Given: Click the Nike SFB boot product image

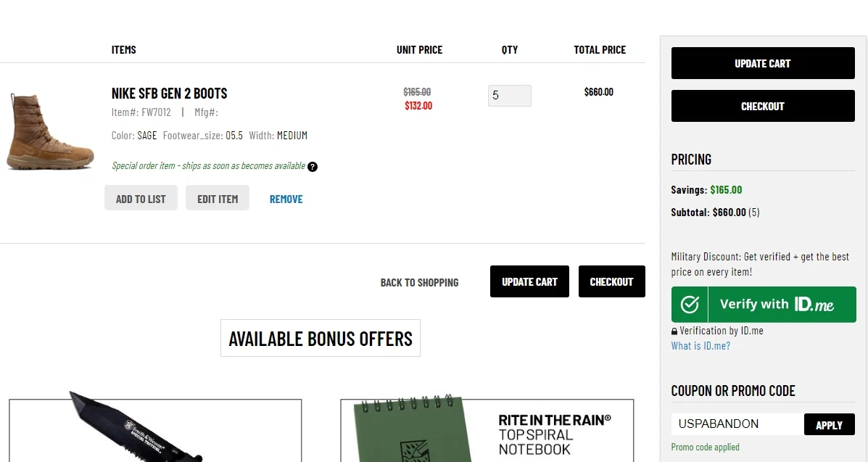Looking at the screenshot, I should [51, 131].
